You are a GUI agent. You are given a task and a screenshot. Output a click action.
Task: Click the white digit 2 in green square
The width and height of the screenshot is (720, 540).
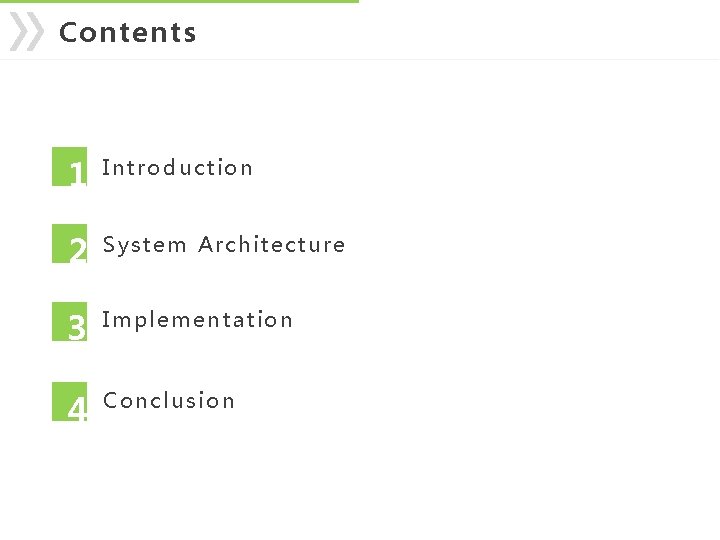coord(78,250)
